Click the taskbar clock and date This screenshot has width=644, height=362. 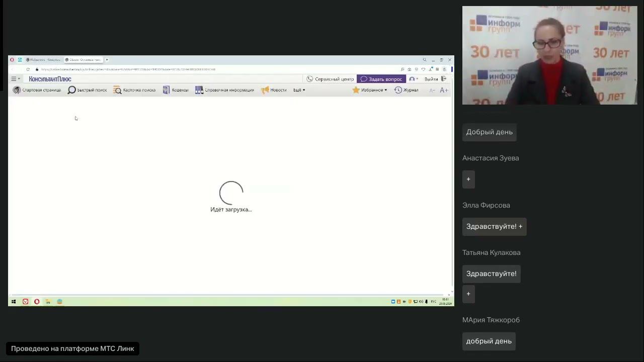tap(445, 302)
